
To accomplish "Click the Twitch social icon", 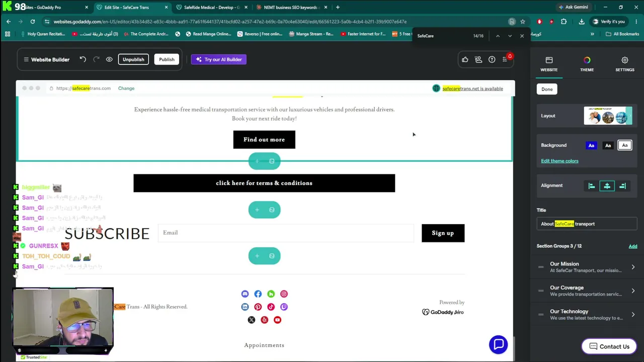I will (284, 307).
